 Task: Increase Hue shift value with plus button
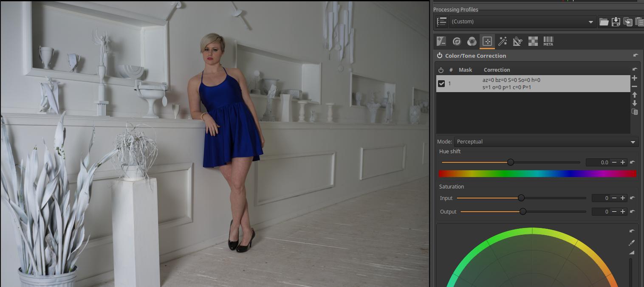[x=623, y=163]
